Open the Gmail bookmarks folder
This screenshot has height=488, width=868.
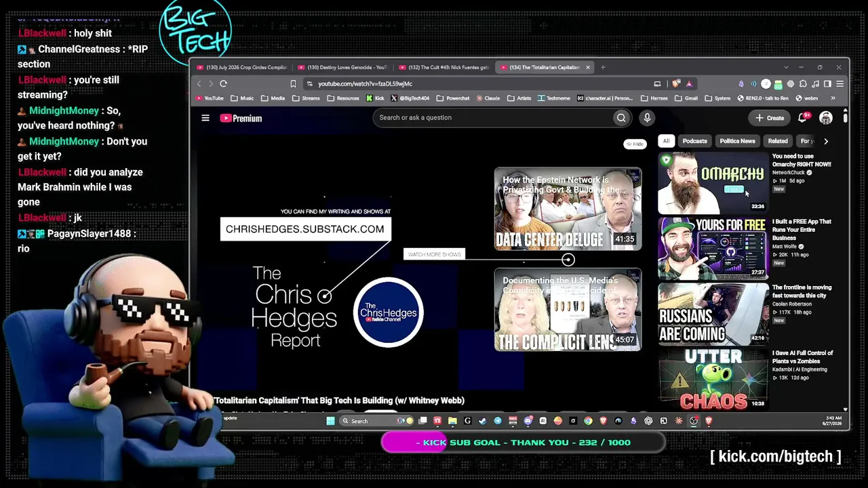tap(686, 98)
